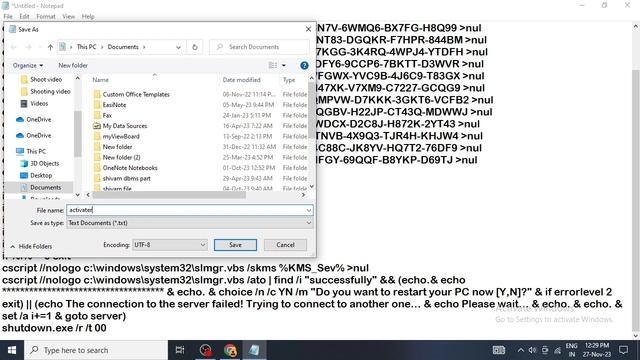Click the taskbar search box

point(96,350)
